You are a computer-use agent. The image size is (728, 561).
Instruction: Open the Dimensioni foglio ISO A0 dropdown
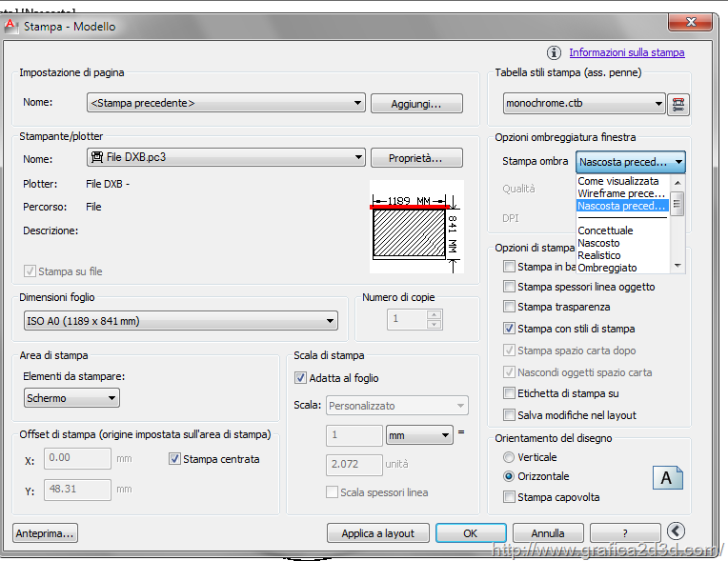pos(179,321)
